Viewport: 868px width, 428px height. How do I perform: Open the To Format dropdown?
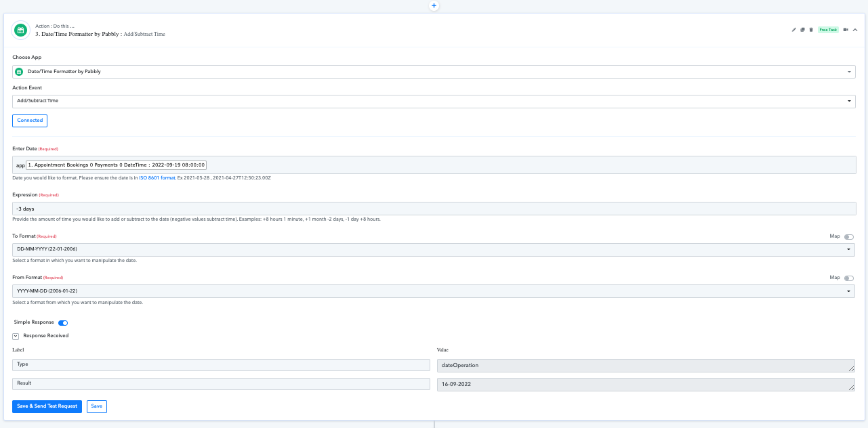click(x=434, y=249)
